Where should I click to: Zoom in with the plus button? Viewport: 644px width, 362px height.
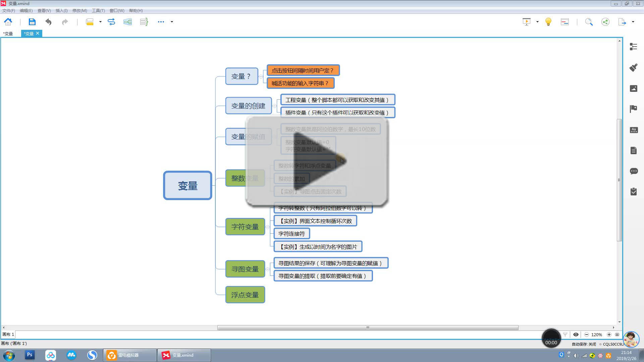(x=609, y=335)
